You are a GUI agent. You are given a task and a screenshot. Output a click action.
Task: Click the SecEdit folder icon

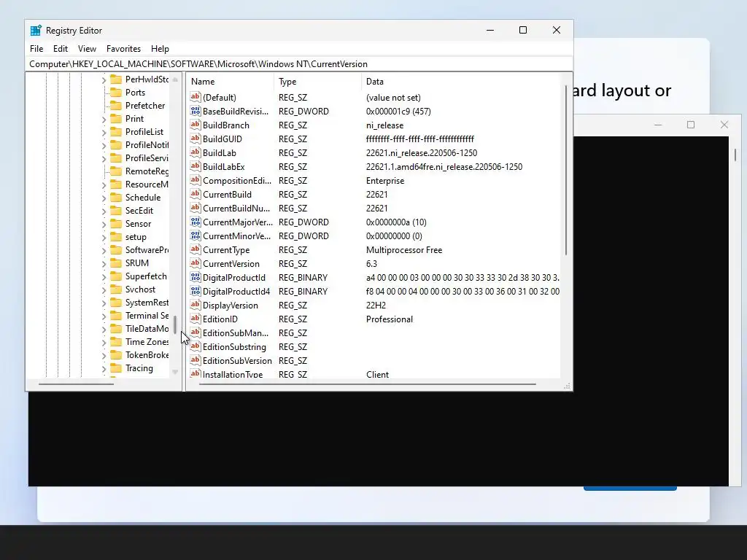tap(116, 211)
